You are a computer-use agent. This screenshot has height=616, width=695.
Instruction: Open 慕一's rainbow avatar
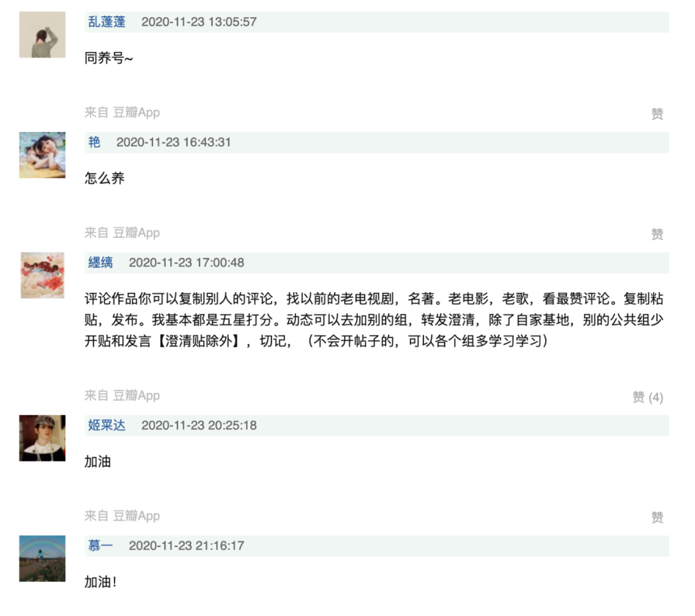point(42,558)
